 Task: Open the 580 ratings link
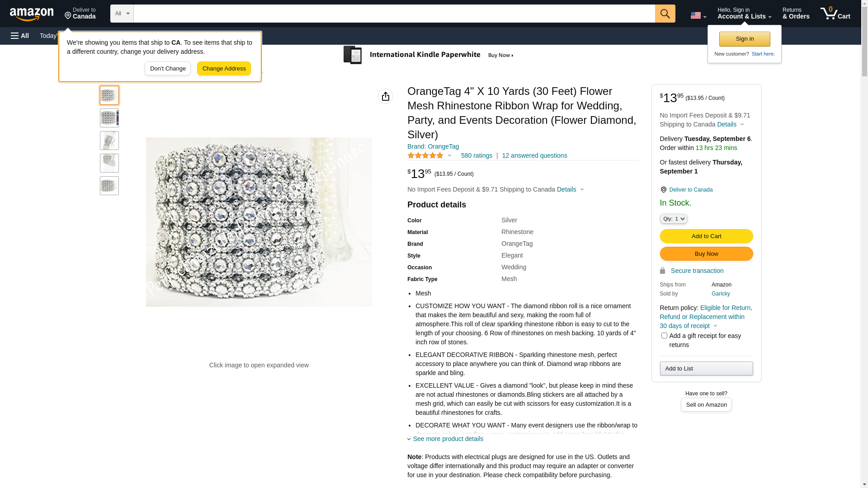point(476,155)
